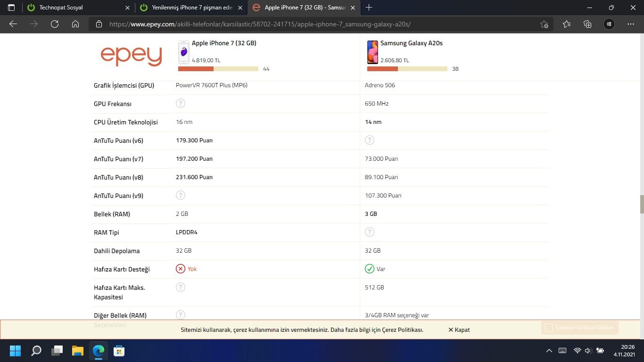Open the touch keyboard tray icon

click(562, 351)
